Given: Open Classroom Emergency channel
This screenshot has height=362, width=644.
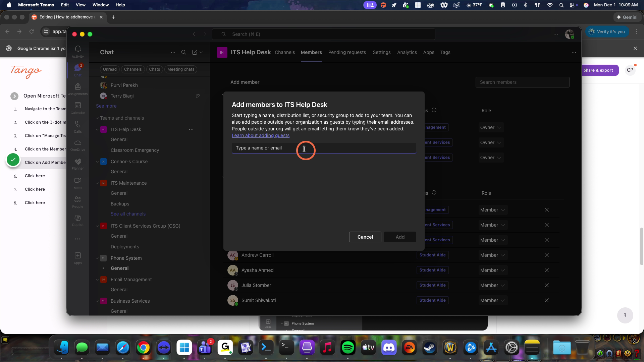Looking at the screenshot, I should [x=135, y=150].
